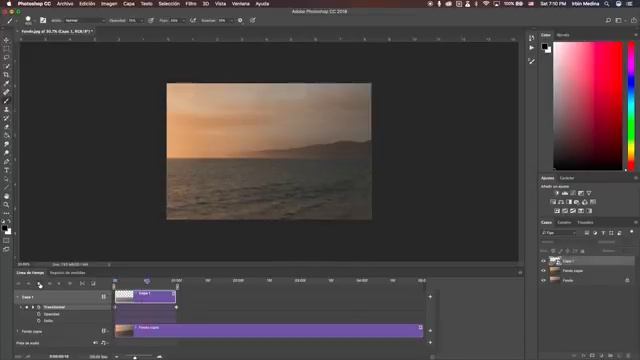Click the History panel icon in the dock
Image resolution: width=640 pixels, height=360 pixels.
click(531, 38)
